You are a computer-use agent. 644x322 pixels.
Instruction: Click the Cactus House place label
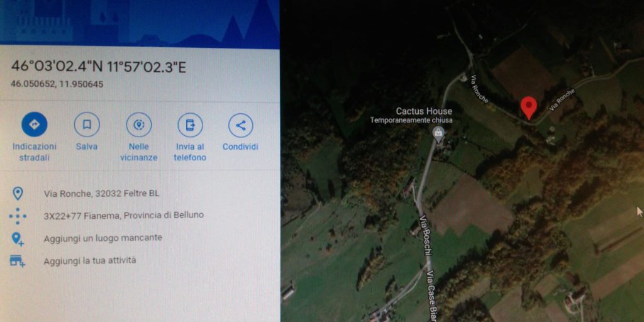pyautogui.click(x=424, y=111)
